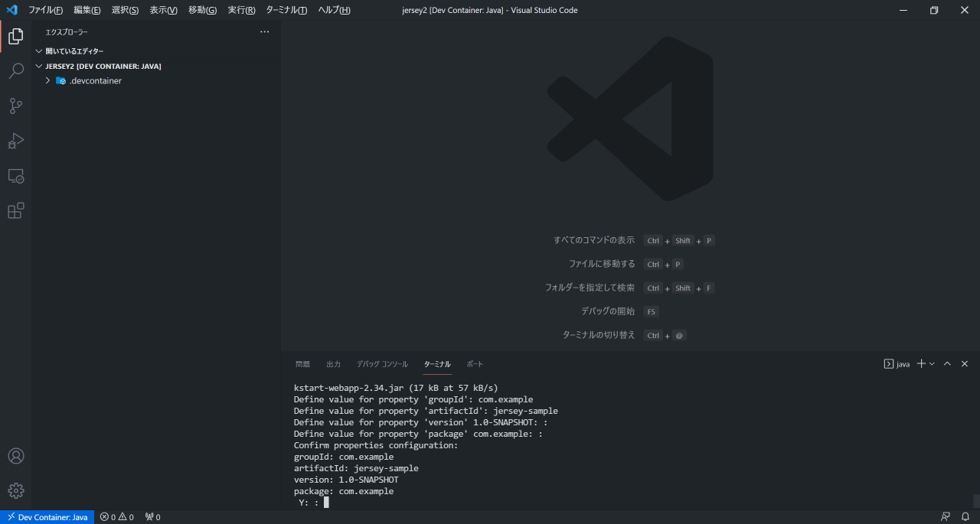980x524 pixels.
Task: Open notifications bell in the status bar
Action: tap(965, 517)
